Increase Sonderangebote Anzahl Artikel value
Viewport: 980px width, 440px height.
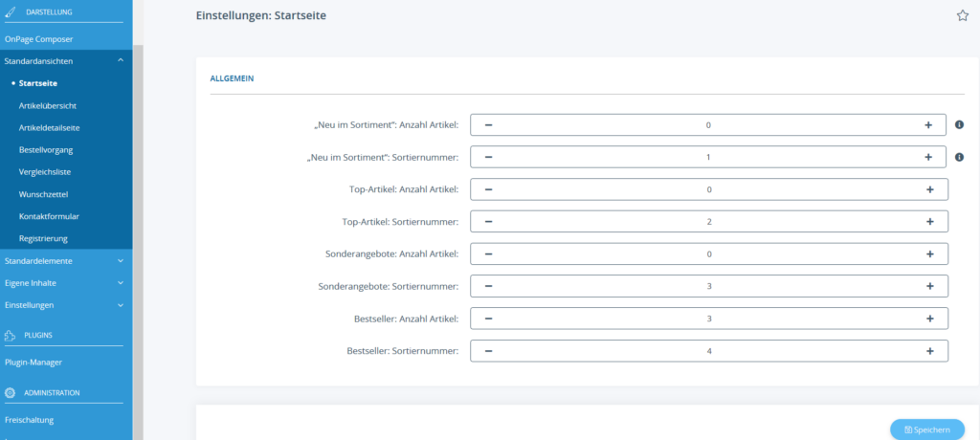pos(930,253)
